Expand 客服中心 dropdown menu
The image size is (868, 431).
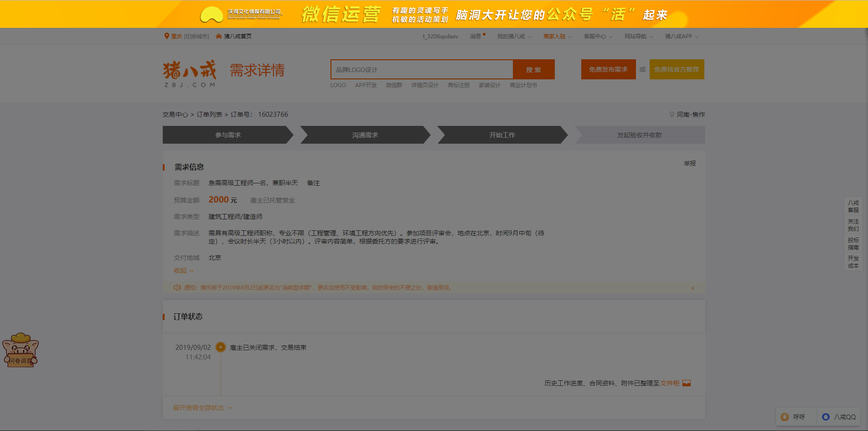pos(598,36)
